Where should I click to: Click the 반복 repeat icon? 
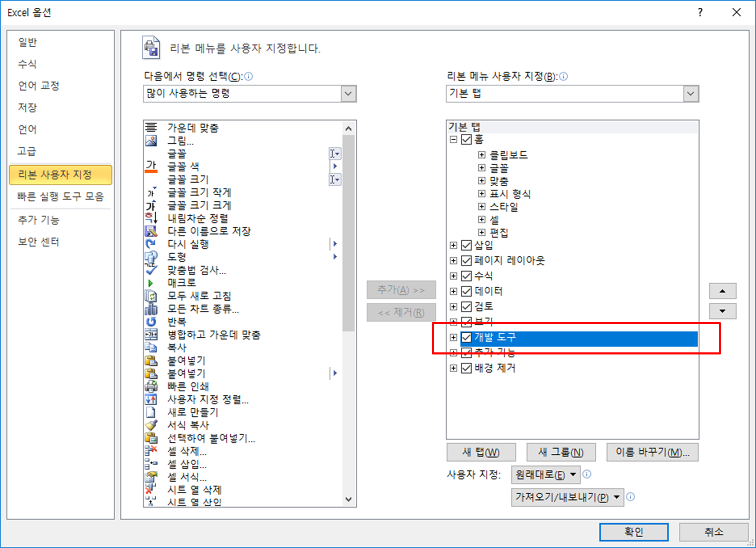click(x=151, y=321)
